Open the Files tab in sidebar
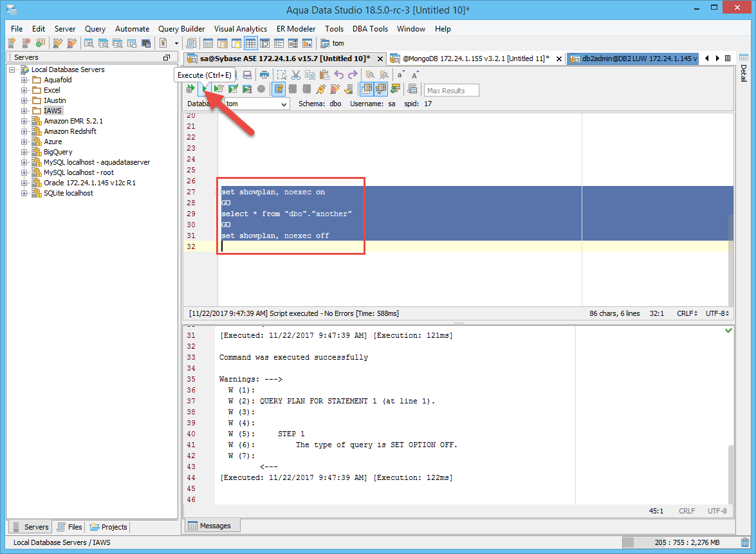Viewport: 756px width, 554px height. [x=70, y=527]
